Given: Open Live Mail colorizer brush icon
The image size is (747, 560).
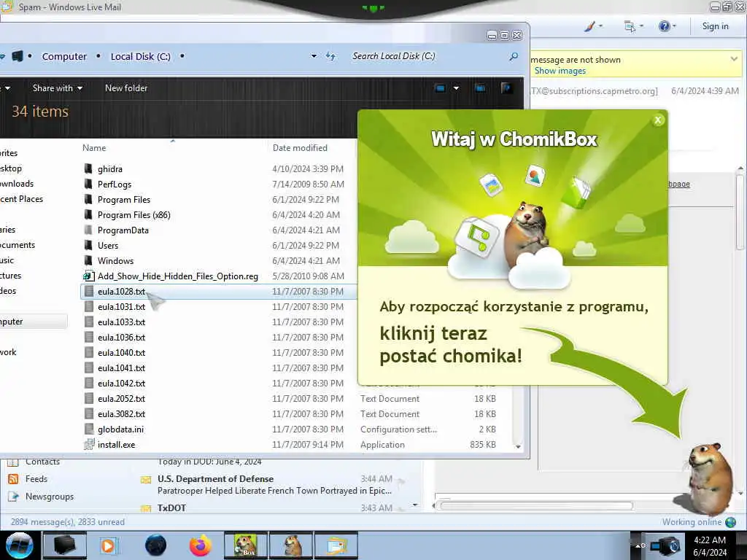Looking at the screenshot, I should click(593, 26).
